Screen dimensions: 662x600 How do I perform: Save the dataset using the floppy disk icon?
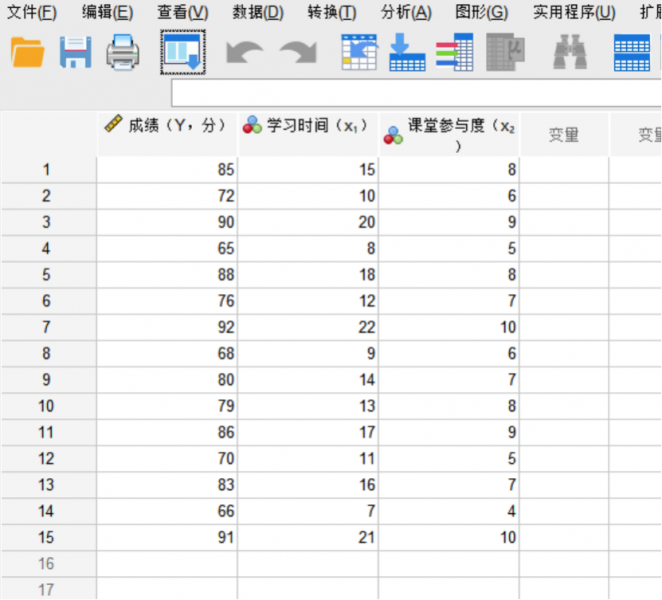click(x=76, y=52)
